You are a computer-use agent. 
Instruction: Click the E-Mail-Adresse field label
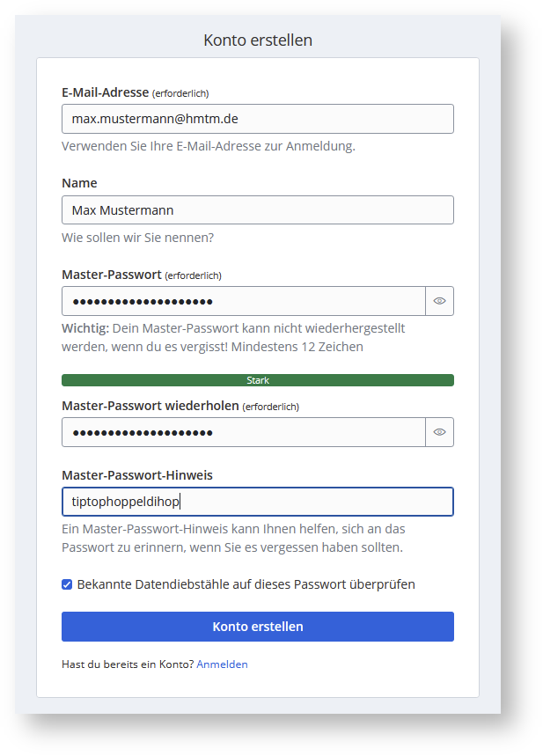pos(106,92)
